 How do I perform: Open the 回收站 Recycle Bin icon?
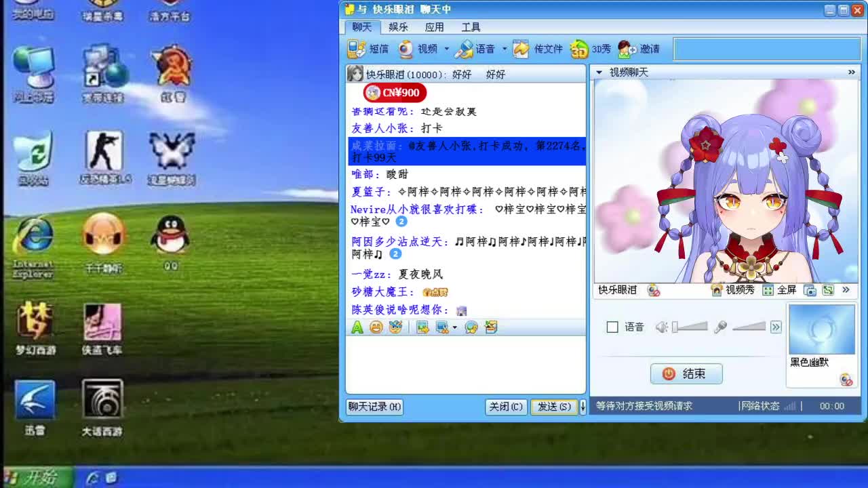33,160
